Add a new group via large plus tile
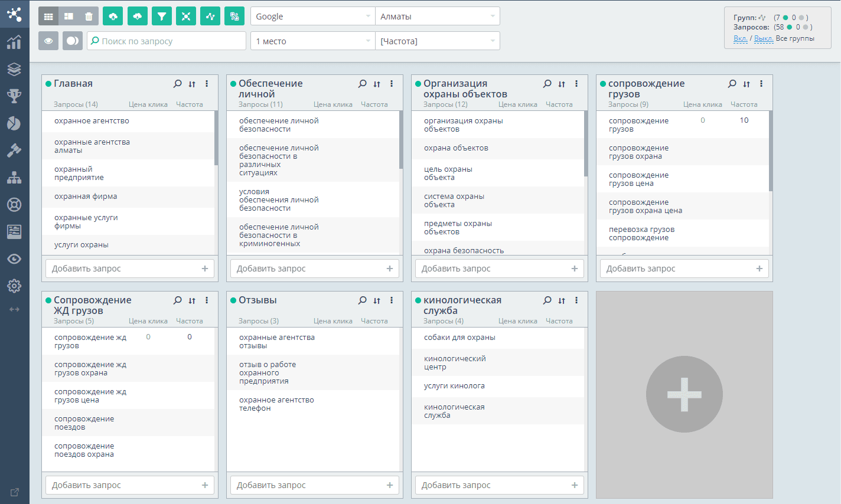841x504 pixels. [684, 394]
